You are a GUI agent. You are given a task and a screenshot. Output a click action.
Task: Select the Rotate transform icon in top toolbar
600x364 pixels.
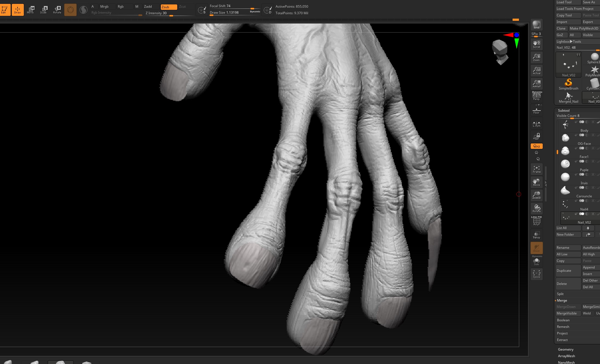(x=57, y=10)
